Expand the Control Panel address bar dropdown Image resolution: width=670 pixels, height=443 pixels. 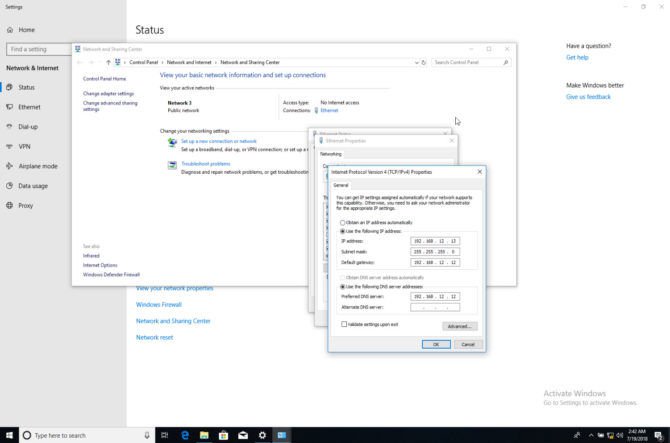[417, 62]
